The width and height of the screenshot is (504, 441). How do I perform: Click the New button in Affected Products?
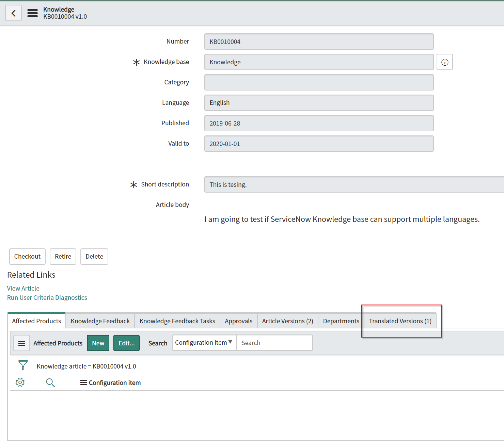pos(98,343)
